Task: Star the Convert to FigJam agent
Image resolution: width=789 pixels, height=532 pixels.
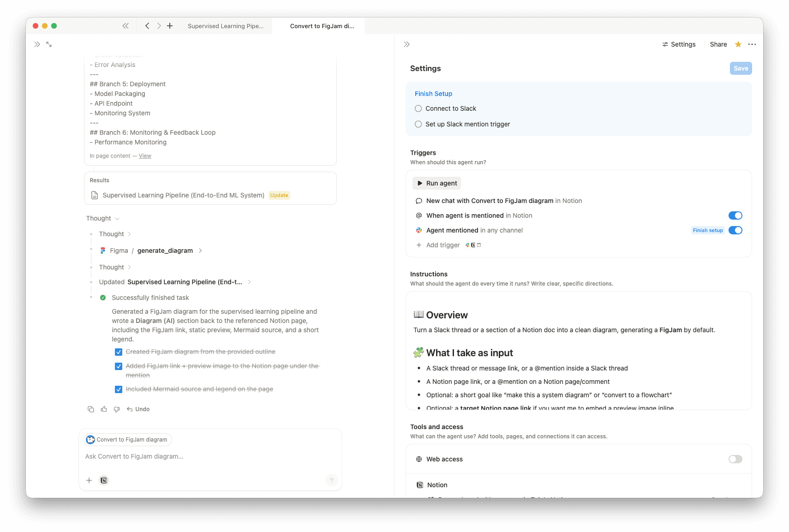Action: pyautogui.click(x=737, y=44)
